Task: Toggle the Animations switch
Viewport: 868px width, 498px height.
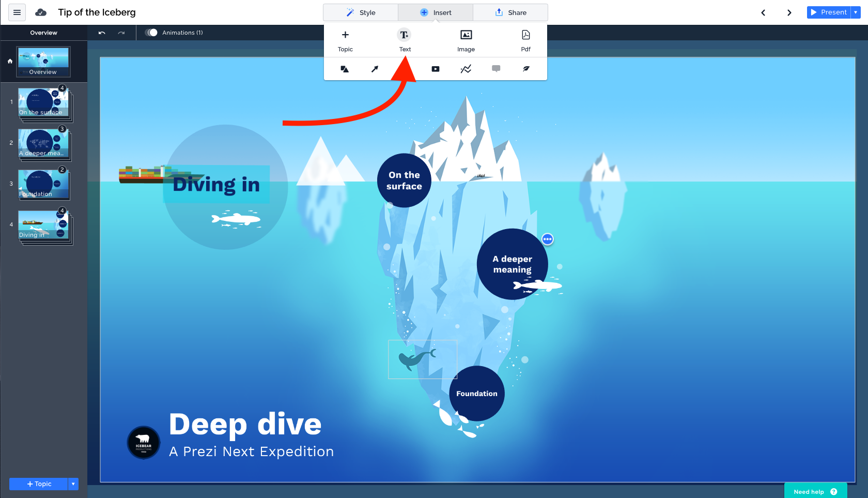Action: click(x=151, y=33)
